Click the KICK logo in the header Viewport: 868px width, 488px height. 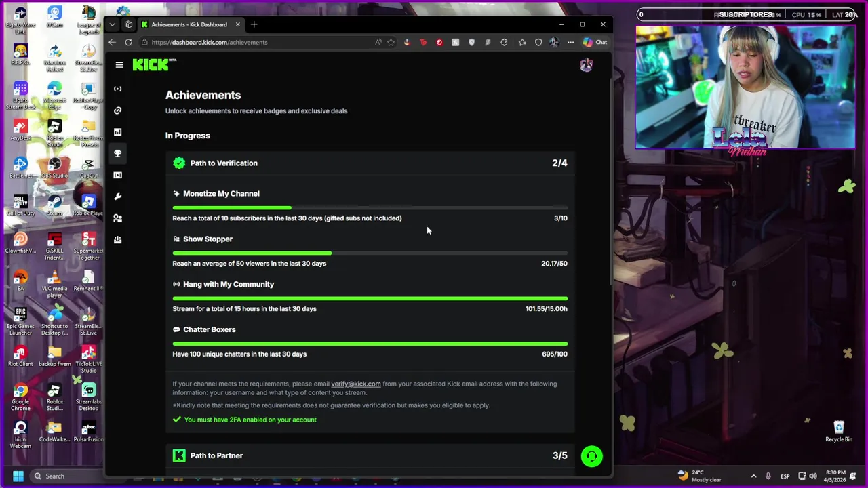click(154, 65)
